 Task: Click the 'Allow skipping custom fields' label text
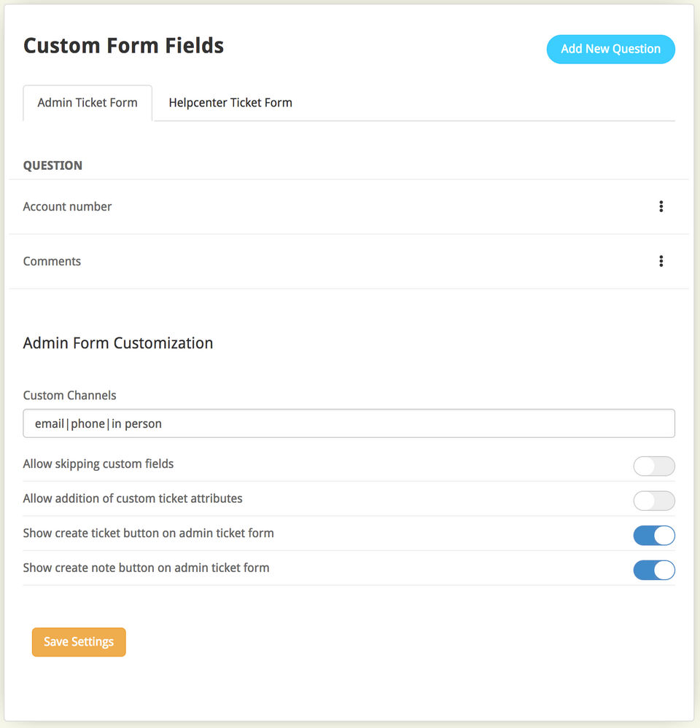pyautogui.click(x=98, y=464)
